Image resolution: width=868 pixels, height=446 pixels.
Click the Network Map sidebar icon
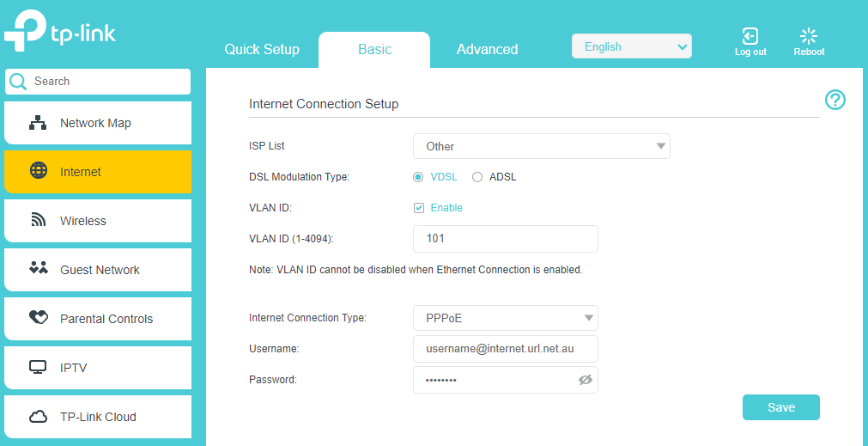point(38,123)
